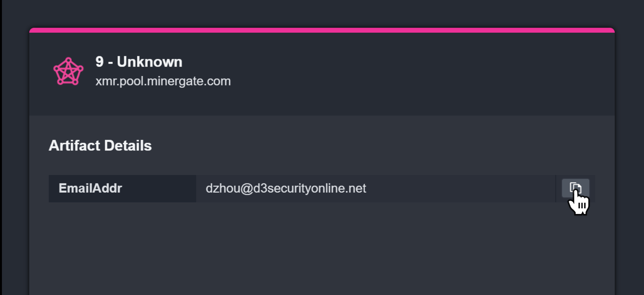Click the word Details in the section heading
The image size is (644, 295).
(x=128, y=145)
